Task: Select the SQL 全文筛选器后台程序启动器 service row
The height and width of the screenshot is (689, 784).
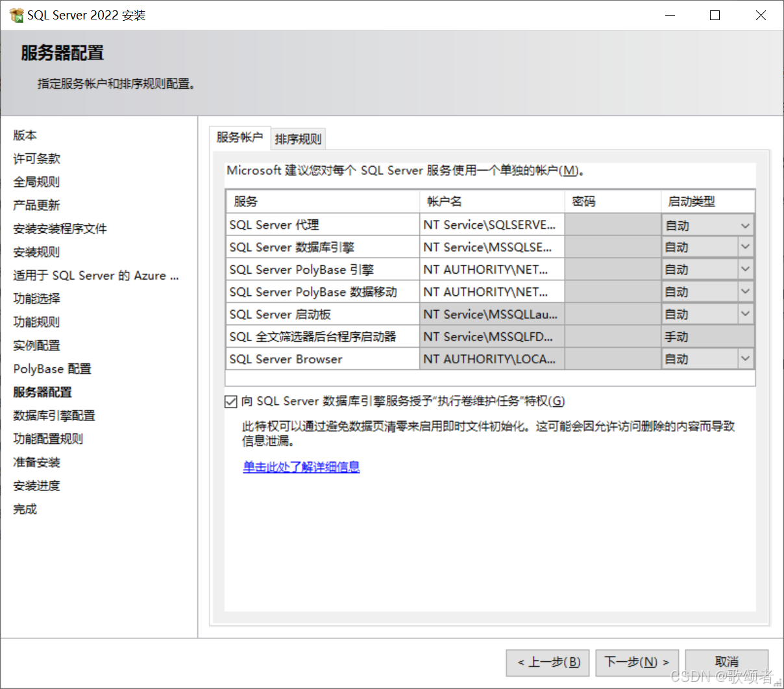Action: pyautogui.click(x=323, y=337)
